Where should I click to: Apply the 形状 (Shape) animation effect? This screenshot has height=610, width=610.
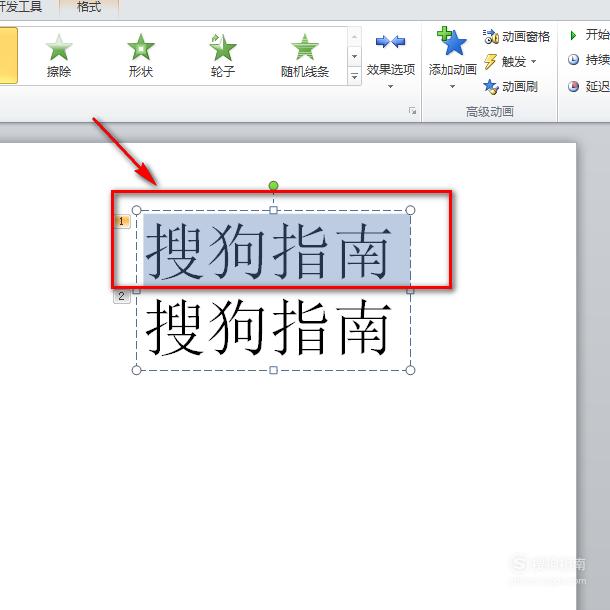[x=141, y=56]
